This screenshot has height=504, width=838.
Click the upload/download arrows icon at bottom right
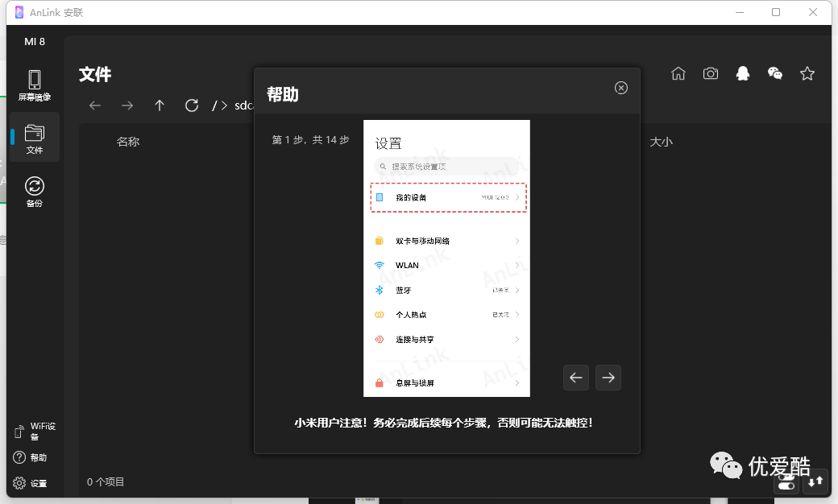(x=815, y=482)
